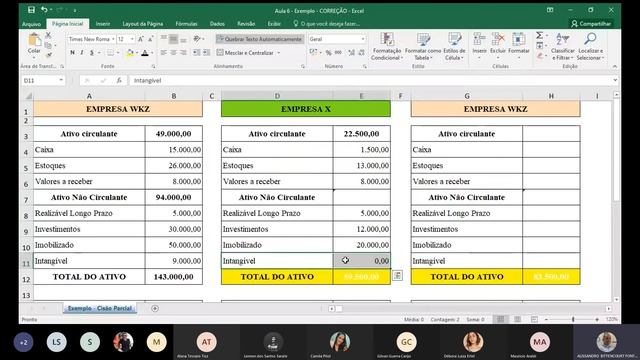Image resolution: width=640 pixels, height=360 pixels.
Task: Click the Compartilhar button
Action: [x=591, y=24]
